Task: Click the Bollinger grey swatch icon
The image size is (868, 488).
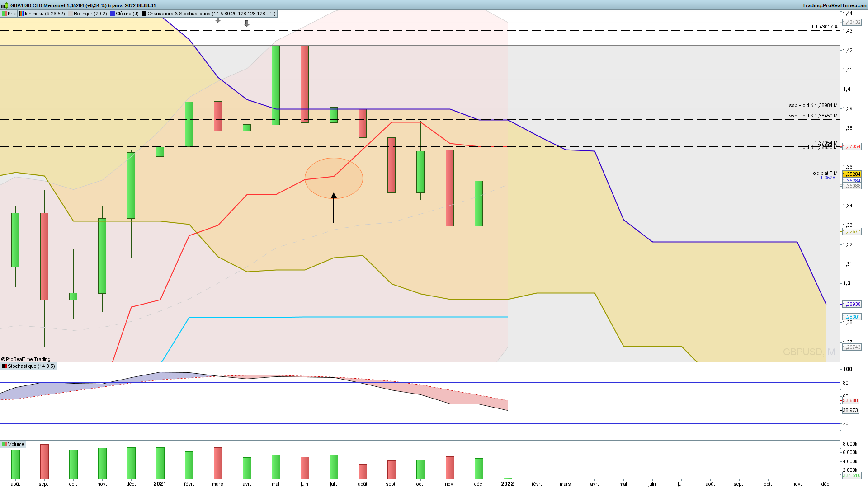Action: pos(70,14)
